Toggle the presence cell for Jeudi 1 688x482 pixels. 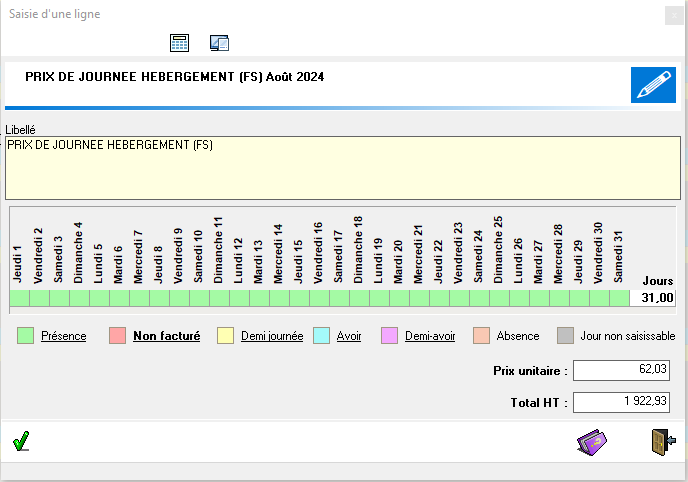(x=19, y=298)
